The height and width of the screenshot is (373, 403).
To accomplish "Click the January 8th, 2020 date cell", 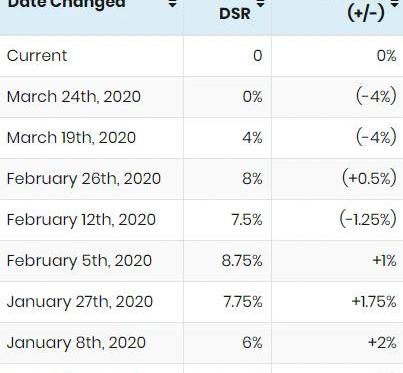I will pos(91,343).
